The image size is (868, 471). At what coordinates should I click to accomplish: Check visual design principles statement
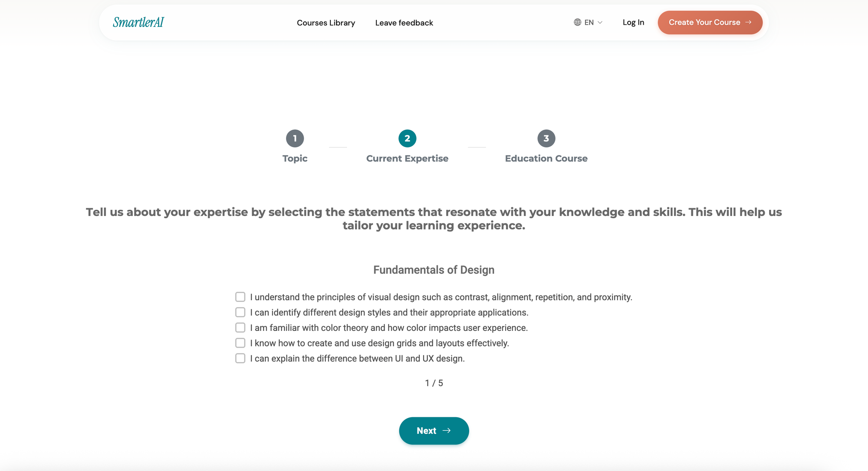pyautogui.click(x=240, y=297)
